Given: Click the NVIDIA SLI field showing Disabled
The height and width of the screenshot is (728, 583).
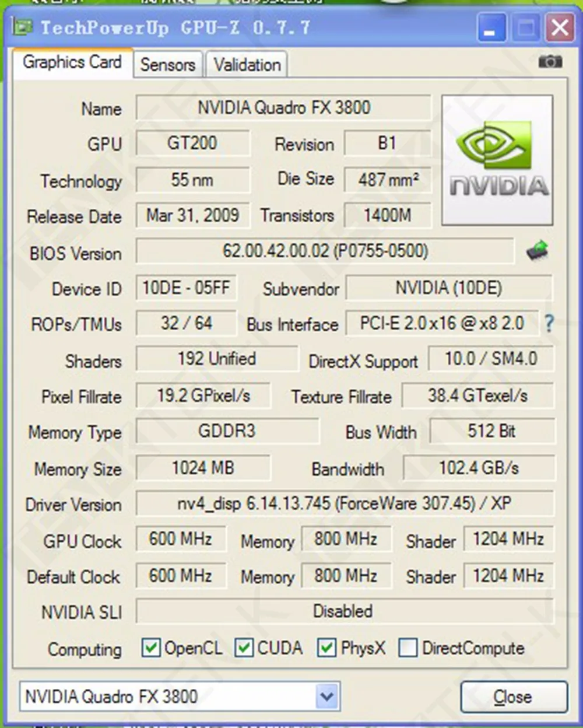Looking at the screenshot, I should (x=345, y=611).
